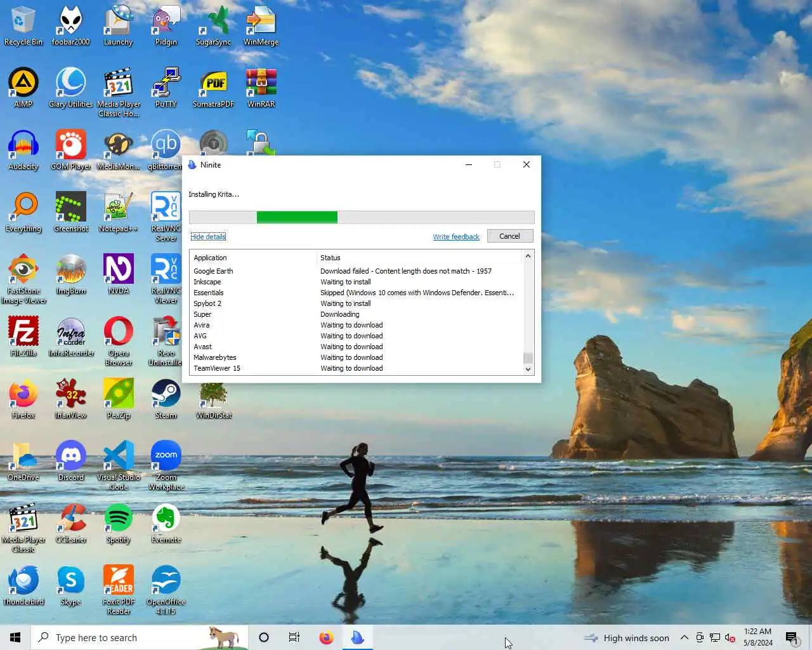Click the Status column header
The image size is (812, 650).
(419, 258)
